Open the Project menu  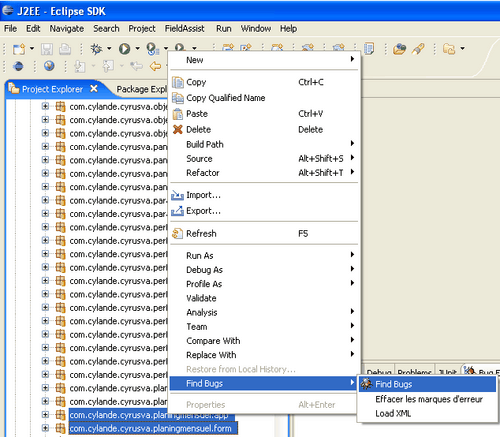click(x=142, y=29)
